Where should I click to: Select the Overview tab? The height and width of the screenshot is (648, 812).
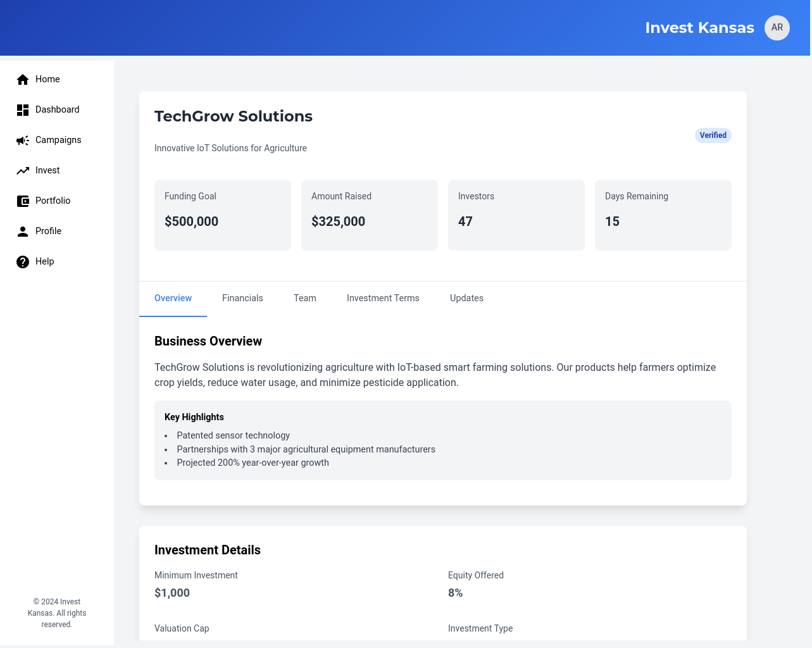pos(173,298)
